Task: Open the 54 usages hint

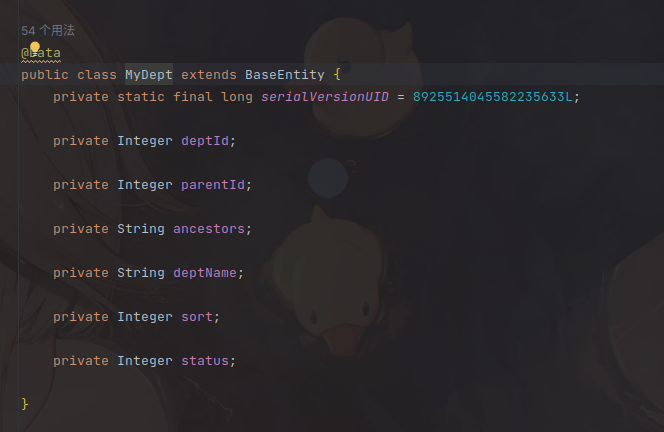Action: click(x=48, y=30)
